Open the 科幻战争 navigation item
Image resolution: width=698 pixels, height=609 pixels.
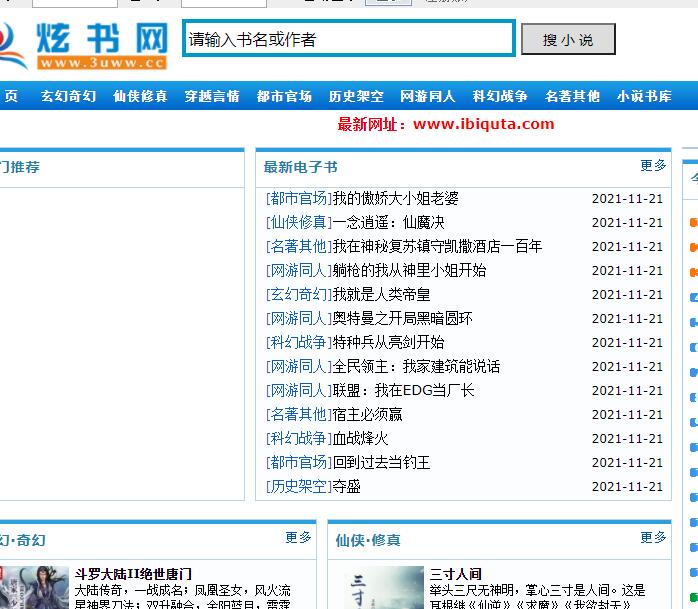coord(500,96)
